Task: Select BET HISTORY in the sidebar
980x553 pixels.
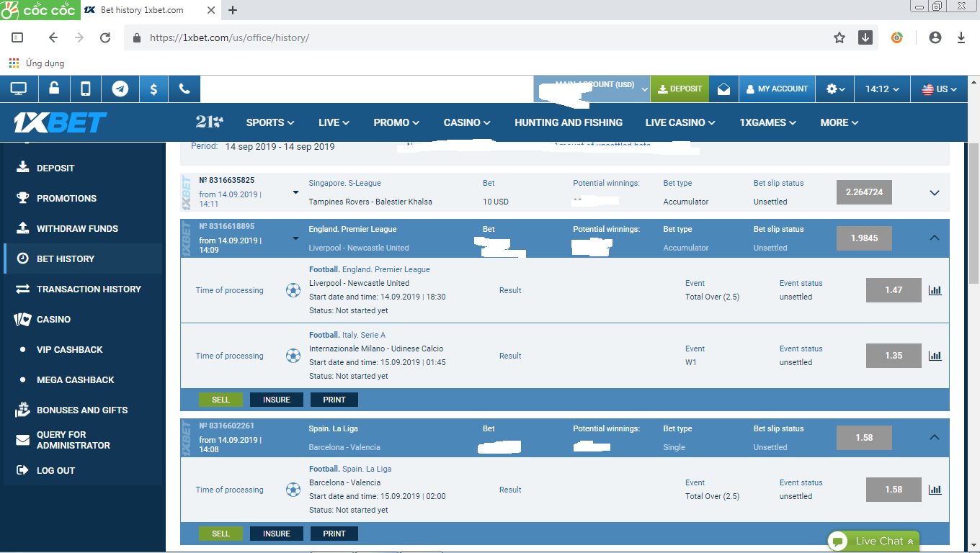Action: coord(83,258)
